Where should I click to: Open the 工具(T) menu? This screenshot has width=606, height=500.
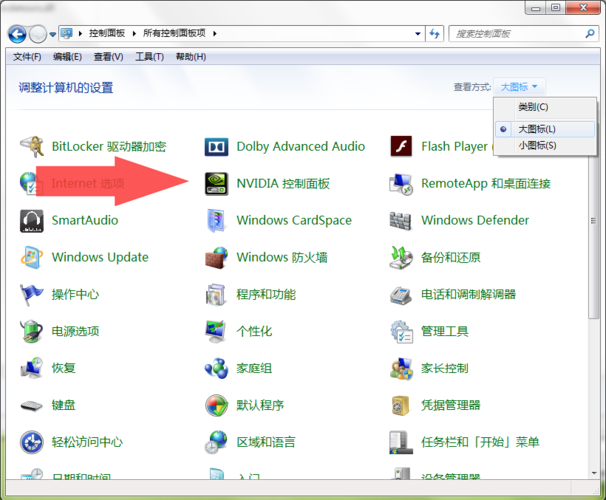coord(149,57)
